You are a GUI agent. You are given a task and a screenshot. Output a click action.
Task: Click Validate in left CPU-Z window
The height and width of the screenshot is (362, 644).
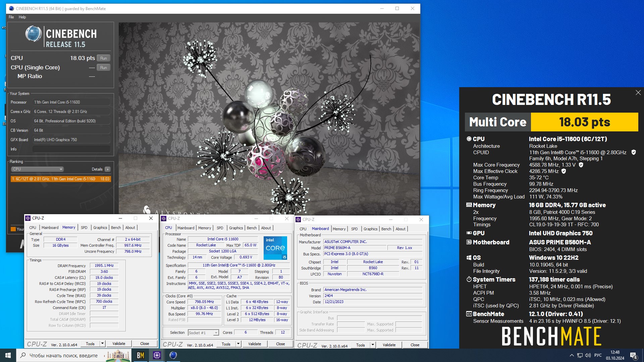pyautogui.click(x=119, y=344)
